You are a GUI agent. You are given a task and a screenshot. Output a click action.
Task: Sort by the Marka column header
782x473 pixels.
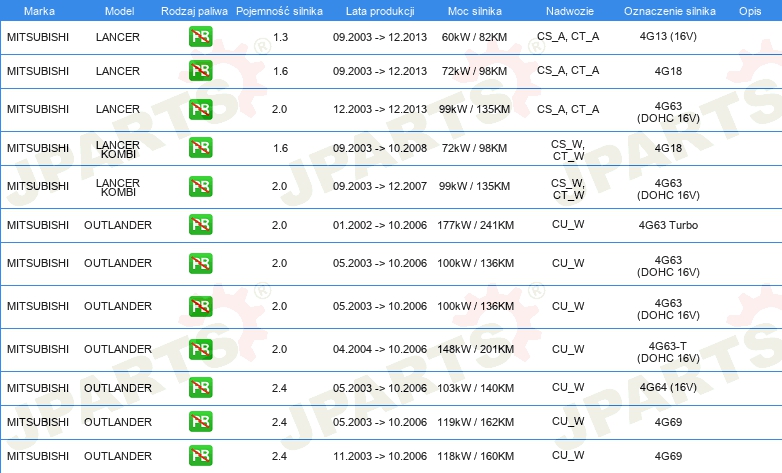(x=39, y=11)
